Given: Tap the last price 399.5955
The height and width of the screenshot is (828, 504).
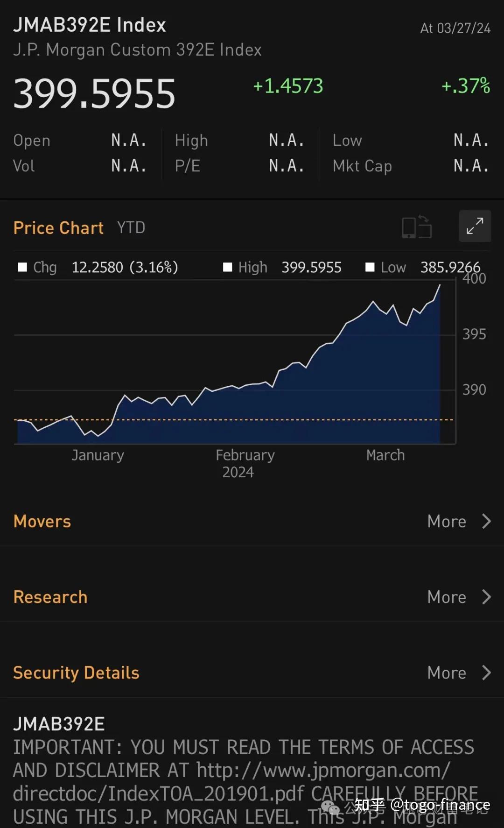Looking at the screenshot, I should coord(95,94).
